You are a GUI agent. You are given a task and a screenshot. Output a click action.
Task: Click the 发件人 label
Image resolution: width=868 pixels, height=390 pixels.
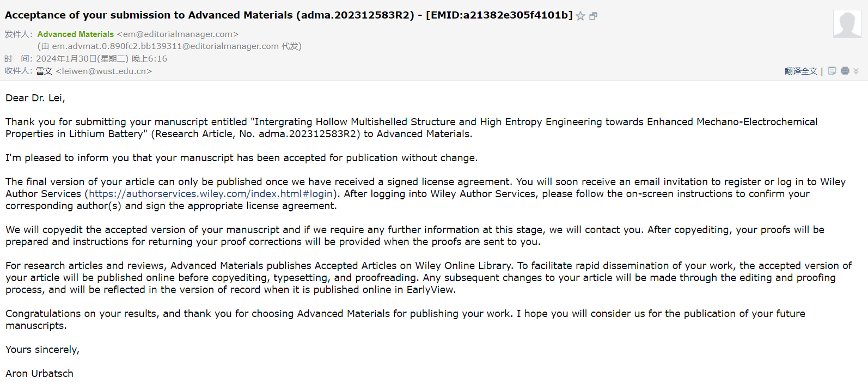pos(19,34)
